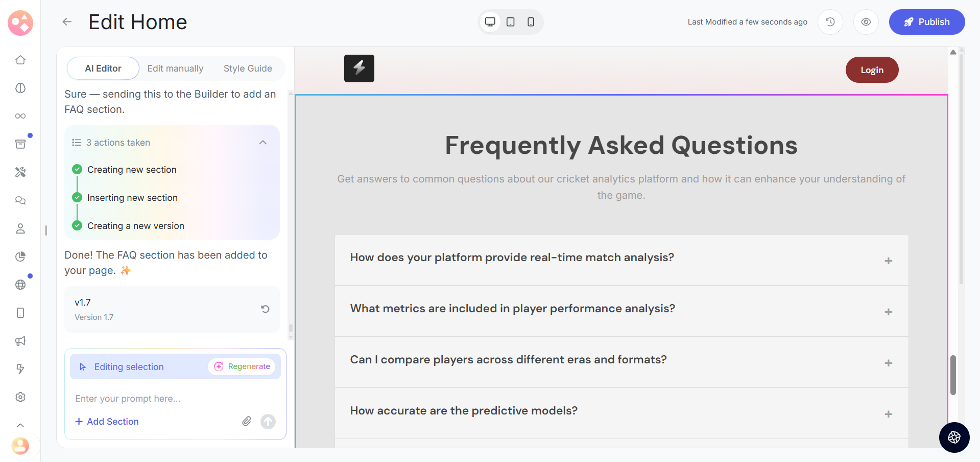This screenshot has height=462, width=980.
Task: Restore version v1.7 with revert icon
Action: [265, 309]
